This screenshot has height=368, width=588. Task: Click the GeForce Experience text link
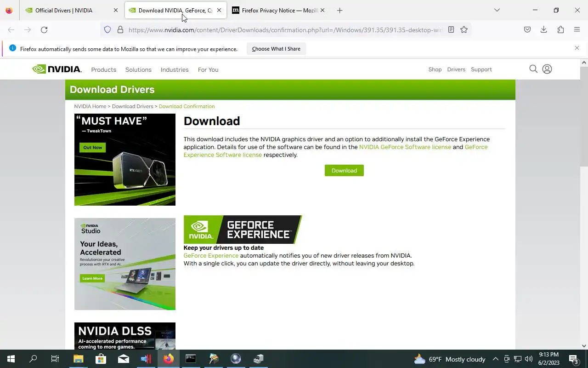click(211, 255)
